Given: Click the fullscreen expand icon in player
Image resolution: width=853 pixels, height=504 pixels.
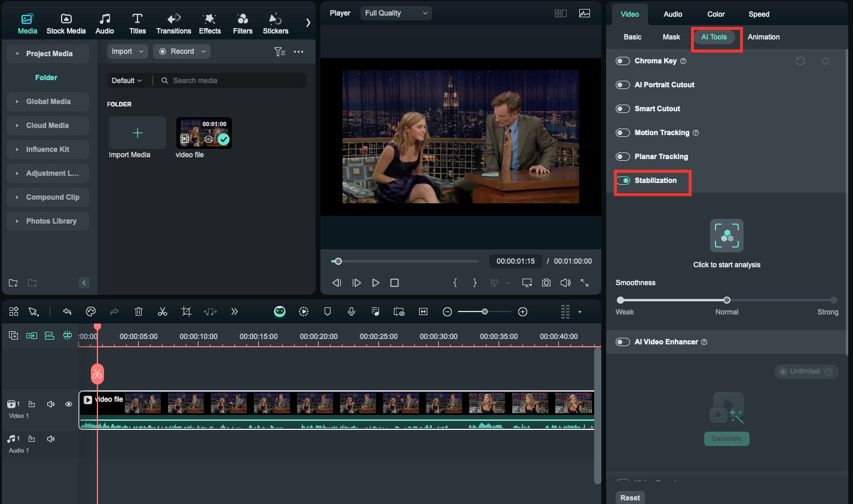Looking at the screenshot, I should [585, 283].
